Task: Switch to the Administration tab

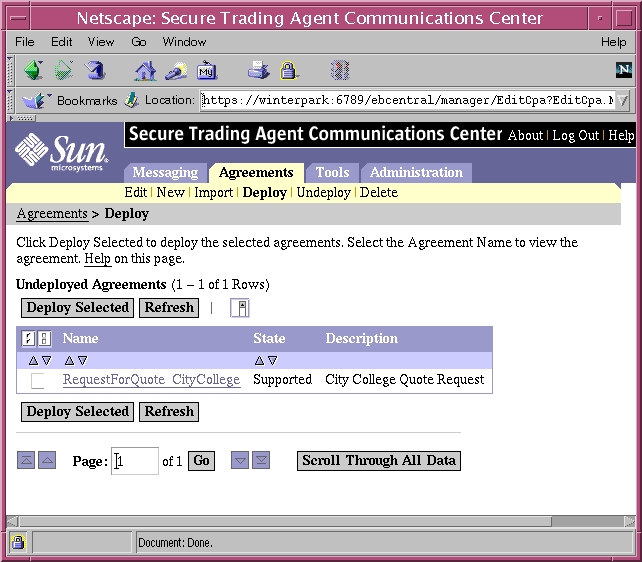Action: click(416, 172)
